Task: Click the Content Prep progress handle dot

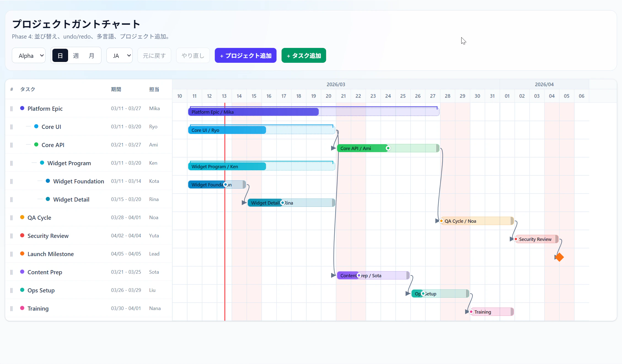Action: pyautogui.click(x=359, y=275)
